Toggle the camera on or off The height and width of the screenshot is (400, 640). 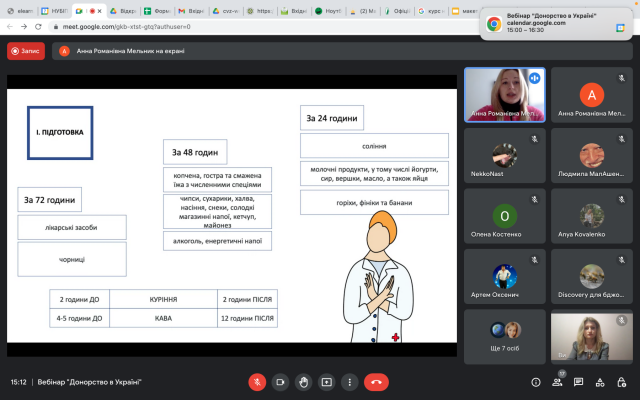pos(280,381)
